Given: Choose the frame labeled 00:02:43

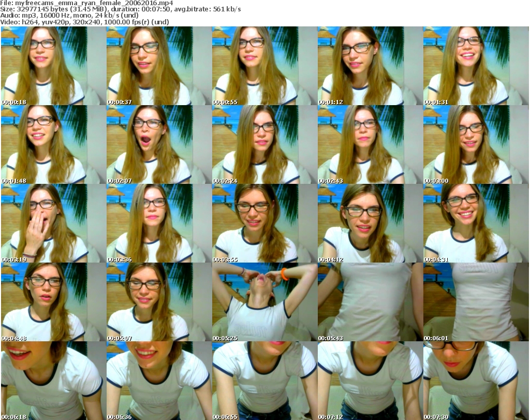Looking at the screenshot, I should point(370,144).
